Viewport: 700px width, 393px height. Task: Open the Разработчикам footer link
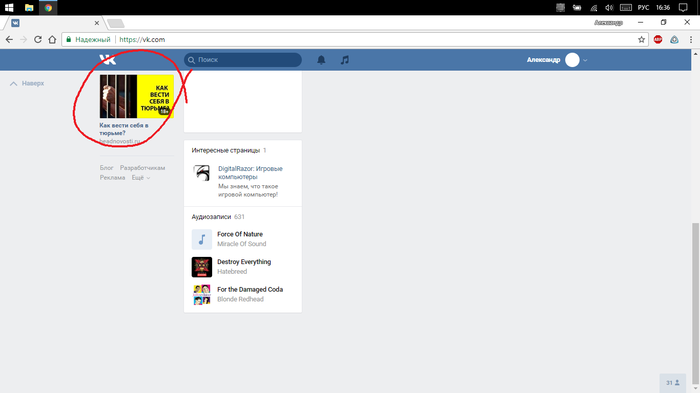click(142, 168)
